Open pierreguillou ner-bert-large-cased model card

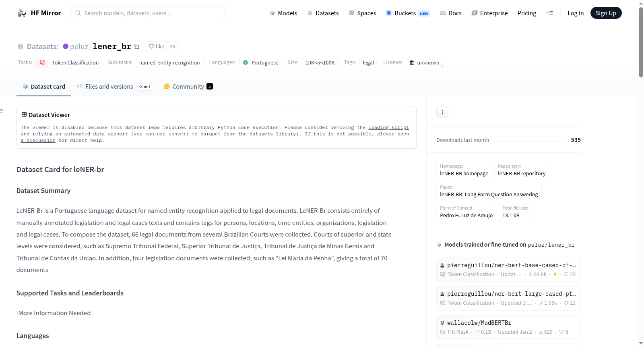tap(508, 298)
